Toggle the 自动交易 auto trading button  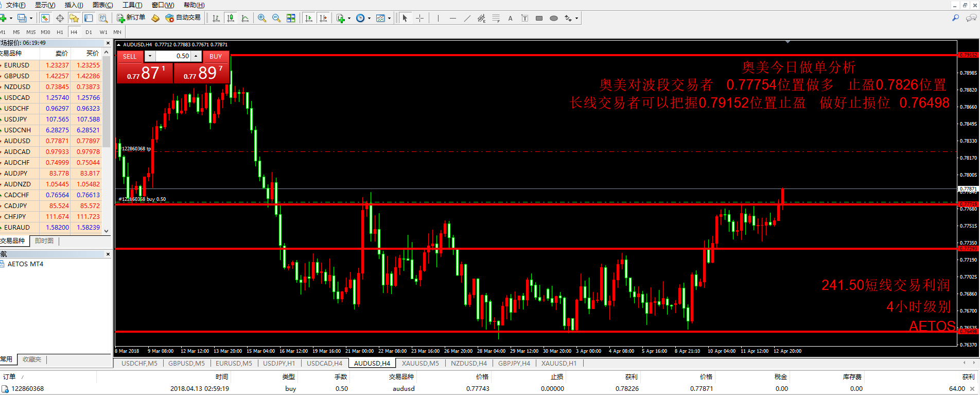coord(183,18)
